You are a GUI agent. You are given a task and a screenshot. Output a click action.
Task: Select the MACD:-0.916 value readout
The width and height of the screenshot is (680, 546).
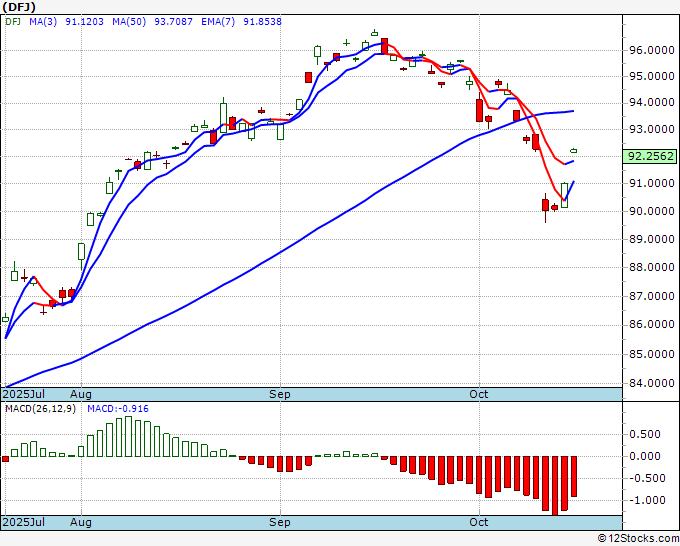click(118, 409)
